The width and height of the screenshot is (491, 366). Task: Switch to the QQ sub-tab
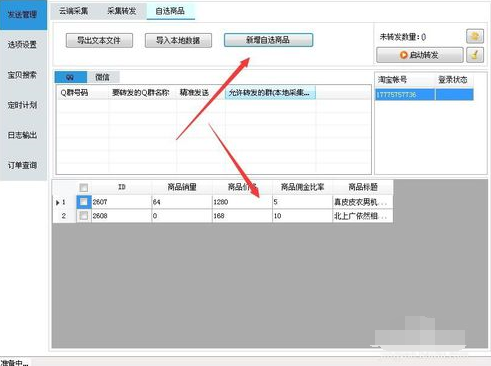tap(70, 77)
